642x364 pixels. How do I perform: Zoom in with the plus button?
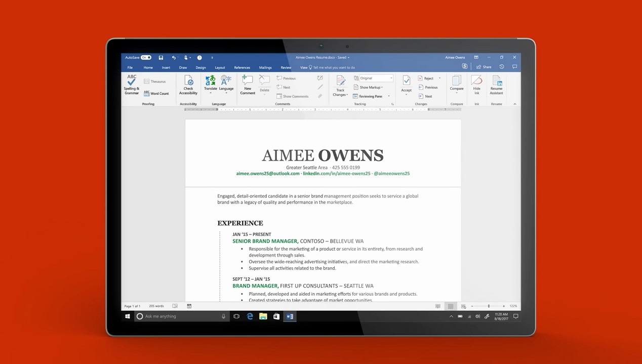tap(504, 306)
